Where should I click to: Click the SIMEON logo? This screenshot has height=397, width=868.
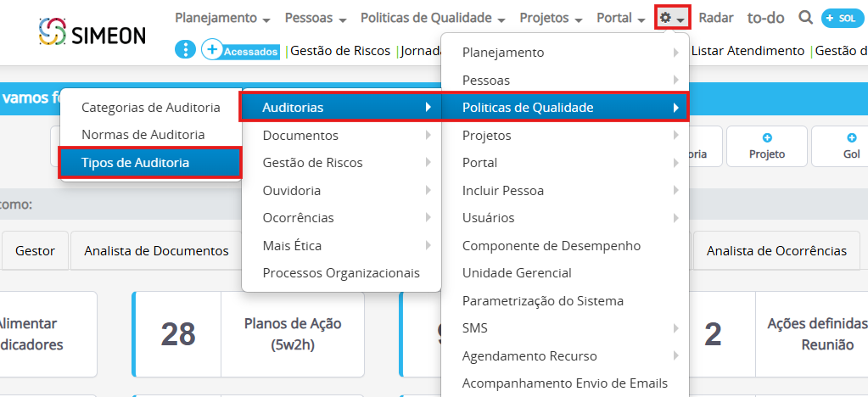tap(92, 34)
